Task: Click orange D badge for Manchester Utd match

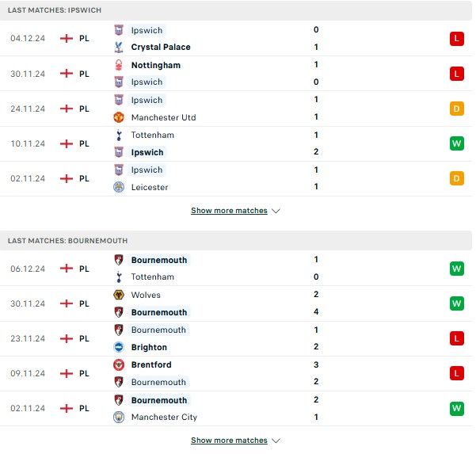Action: (456, 109)
